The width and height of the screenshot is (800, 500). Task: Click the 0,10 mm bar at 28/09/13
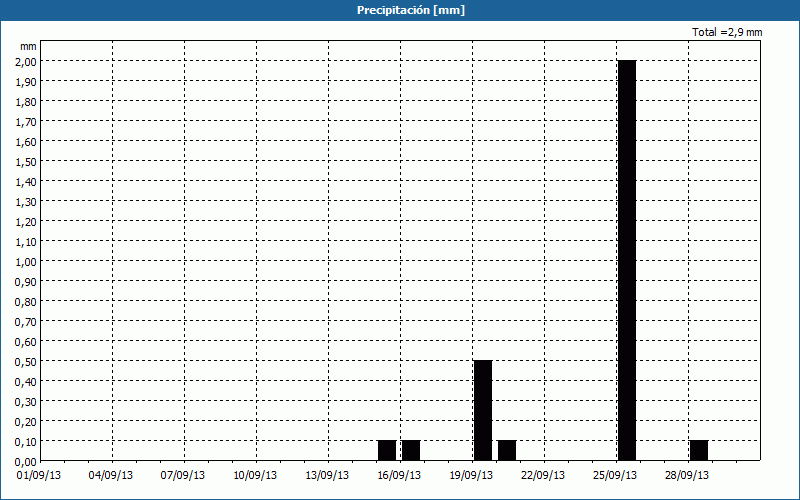coord(699,451)
